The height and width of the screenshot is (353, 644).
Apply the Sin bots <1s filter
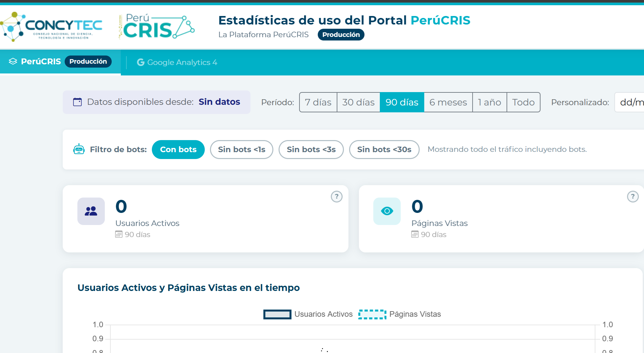[x=242, y=150]
